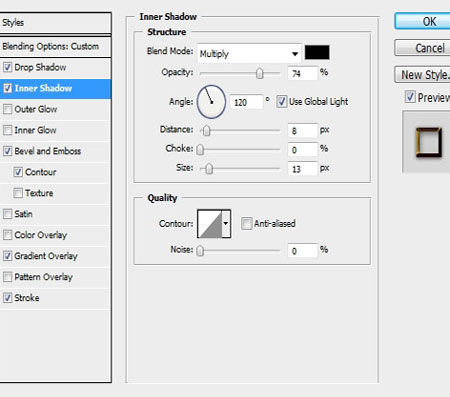Select the Gradient Overlay effect label
Screen dimensions: 450x397
point(46,256)
